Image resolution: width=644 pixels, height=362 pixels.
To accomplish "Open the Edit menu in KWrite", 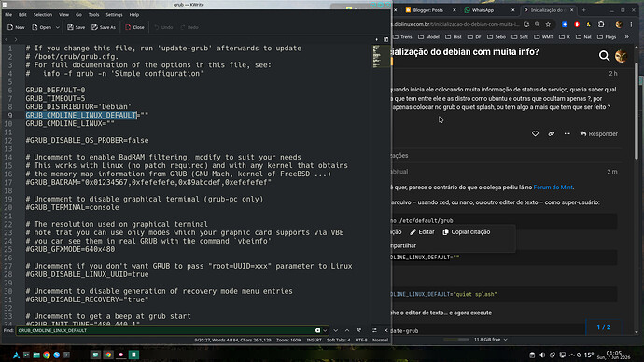I will (22, 14).
